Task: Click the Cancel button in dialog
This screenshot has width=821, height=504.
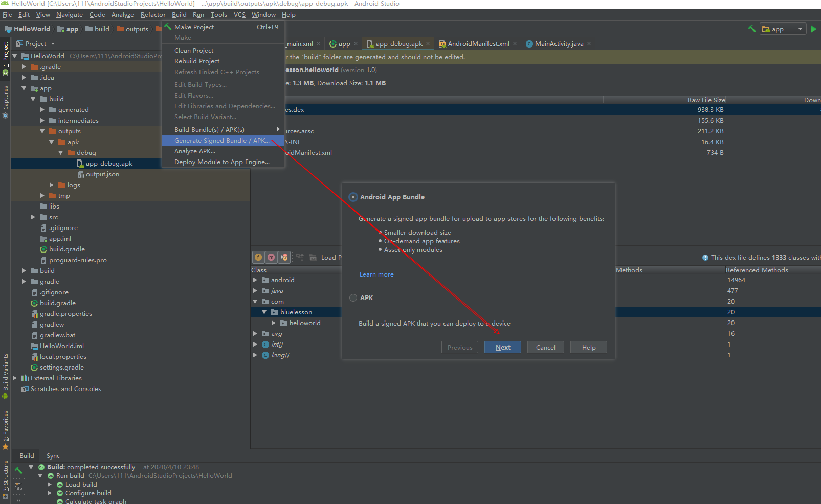Action: click(545, 348)
